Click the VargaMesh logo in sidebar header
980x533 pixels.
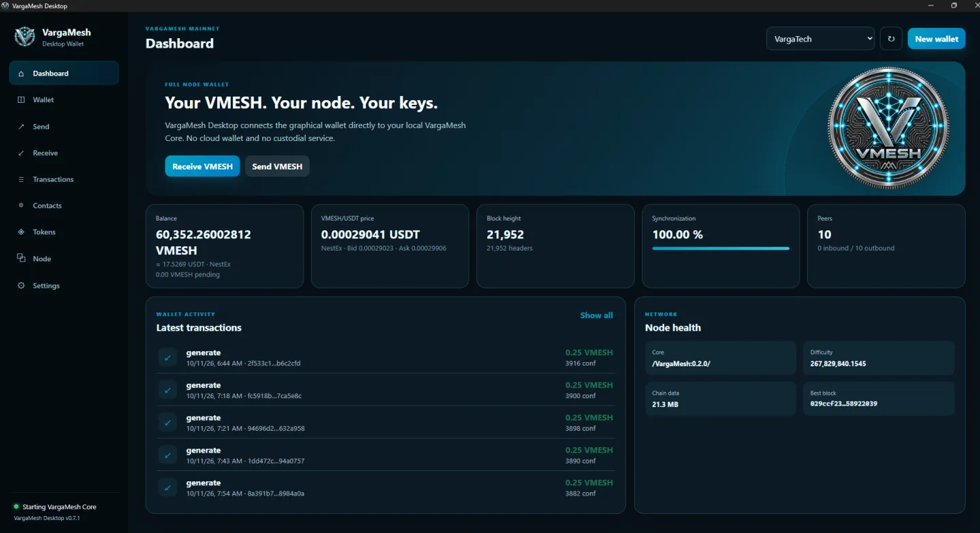(25, 37)
